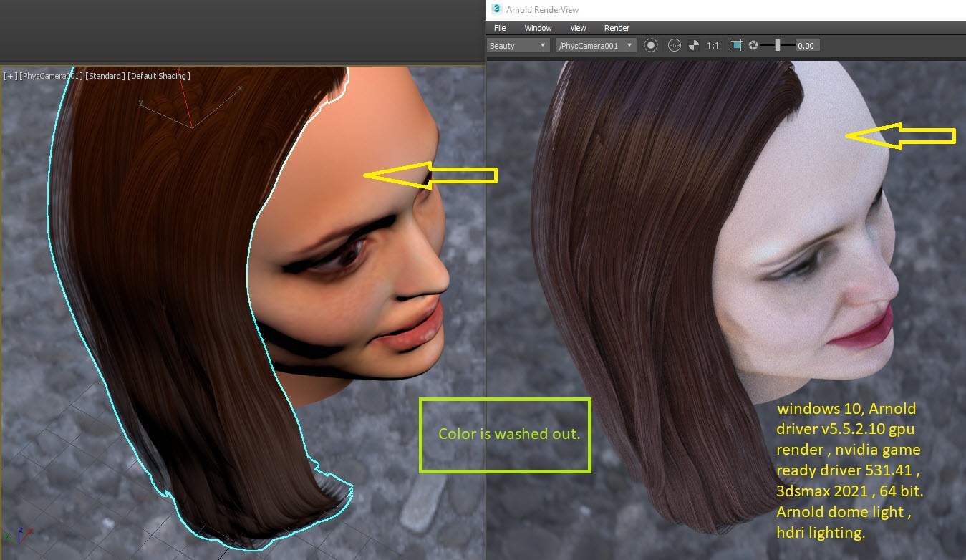Open the File menu
The height and width of the screenshot is (560, 966).
[499, 28]
